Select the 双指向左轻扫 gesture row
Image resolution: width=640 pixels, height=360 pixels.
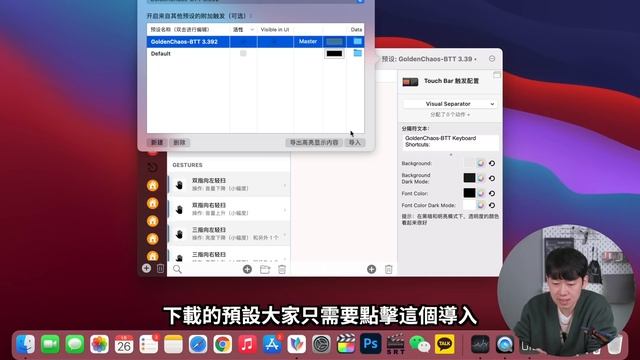(x=229, y=184)
